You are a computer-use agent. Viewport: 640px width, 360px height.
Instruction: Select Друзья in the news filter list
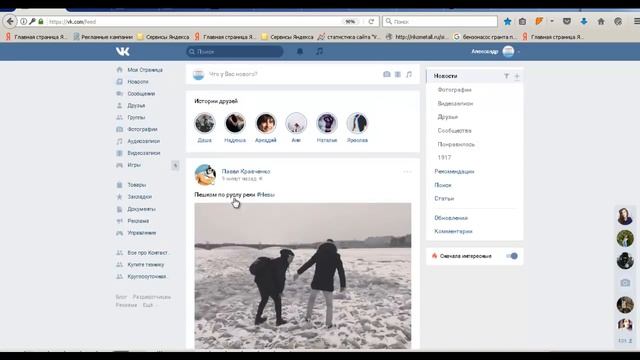[x=448, y=117]
